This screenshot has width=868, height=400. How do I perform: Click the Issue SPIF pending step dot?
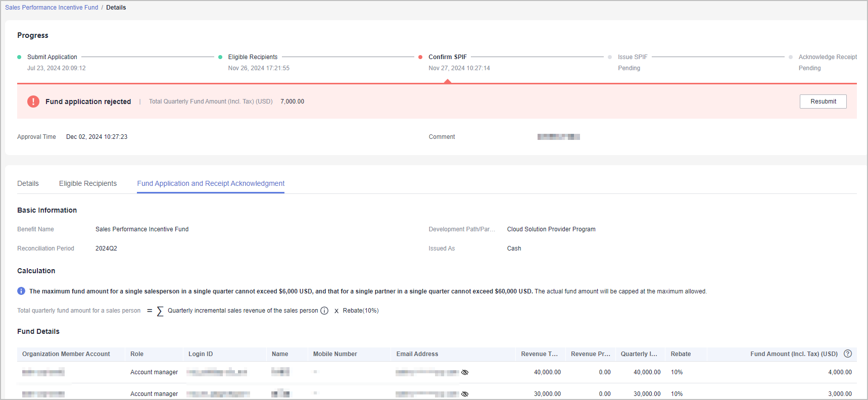610,57
